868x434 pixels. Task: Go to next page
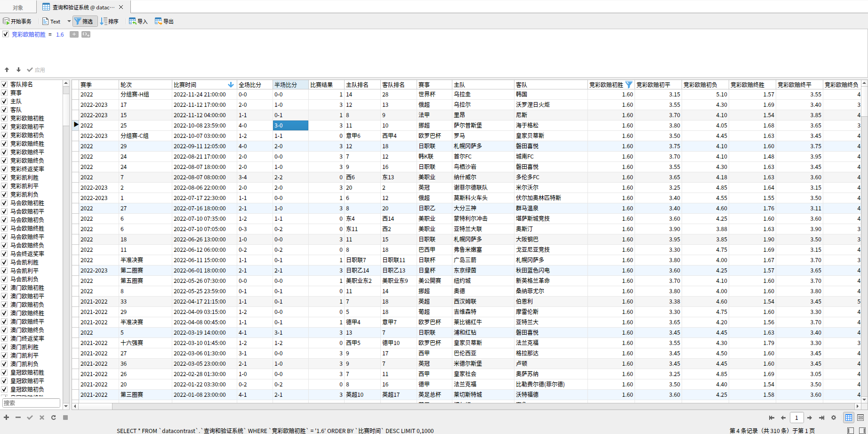810,418
